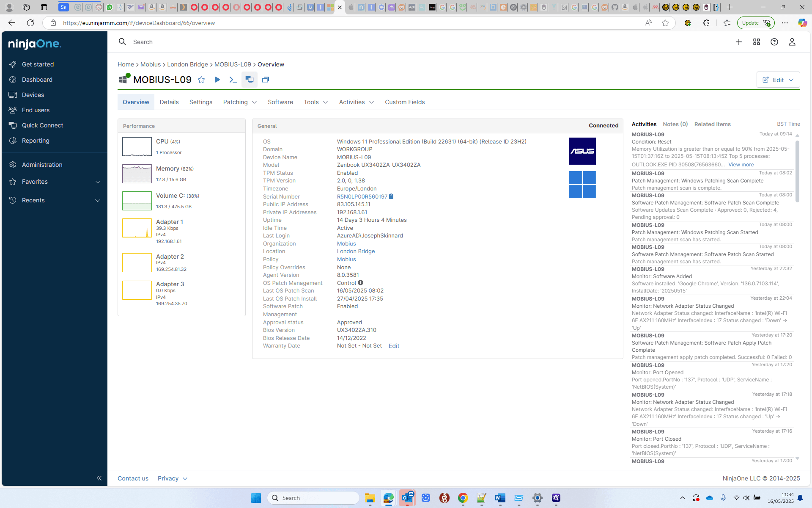Expand the Privacy dropdown in the footer
This screenshot has height=508, width=812.
tap(173, 478)
